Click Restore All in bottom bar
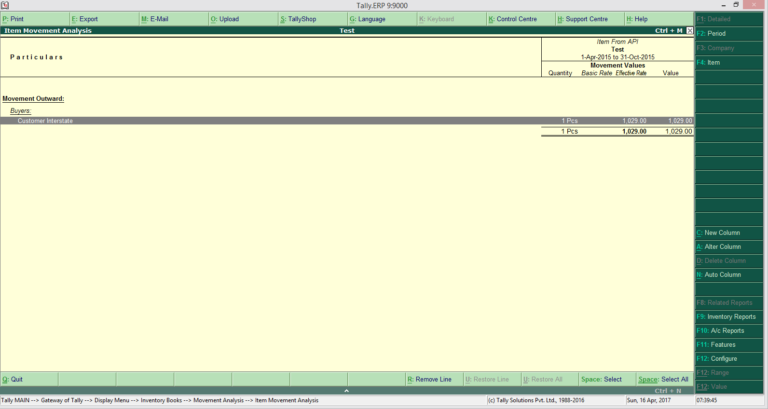768x409 pixels. point(550,379)
